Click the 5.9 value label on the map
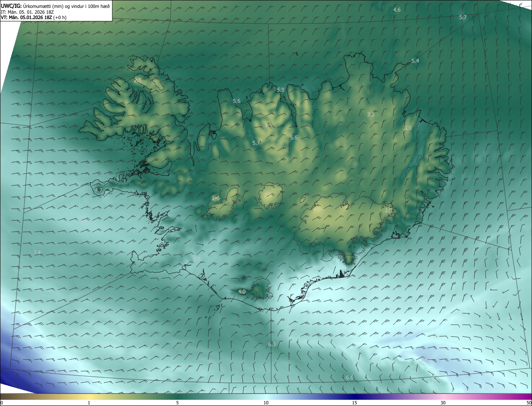Image resolution: width=532 pixels, height=406 pixels. (281, 90)
